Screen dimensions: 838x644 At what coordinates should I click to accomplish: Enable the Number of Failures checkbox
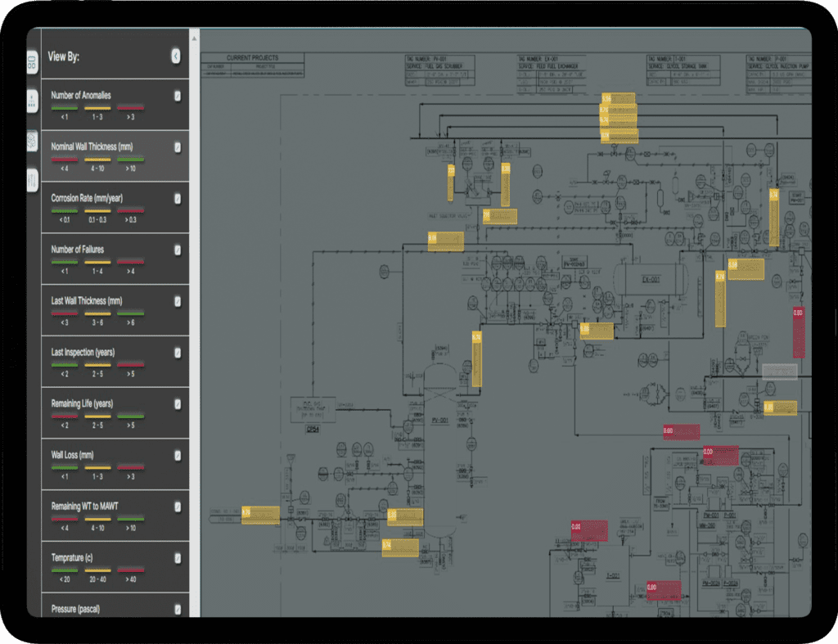tap(178, 250)
